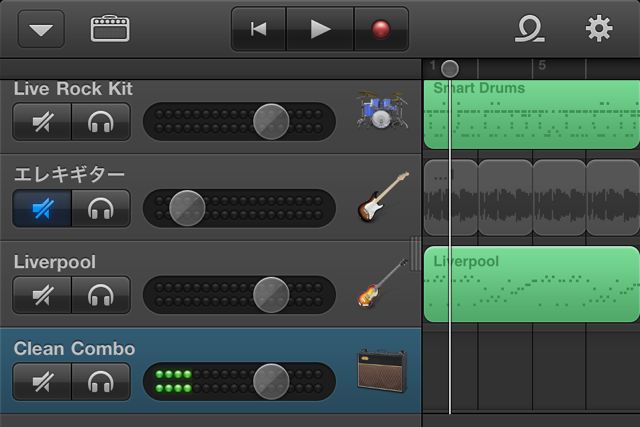Select the Smart Drums green region
Screen dimensions: 640x427
tap(532, 114)
